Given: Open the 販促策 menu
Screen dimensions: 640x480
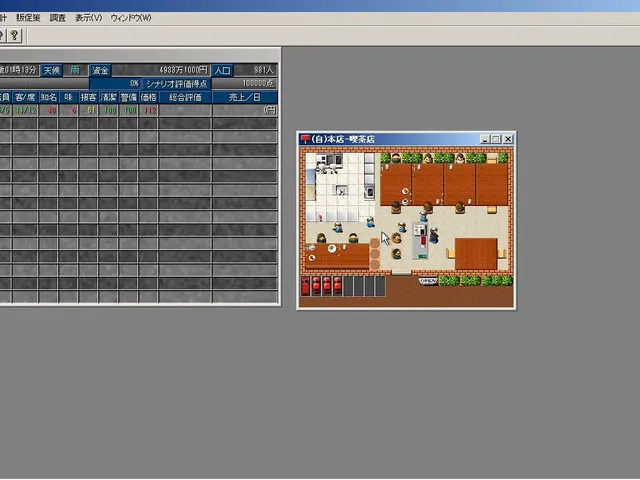Looking at the screenshot, I should pos(28,18).
